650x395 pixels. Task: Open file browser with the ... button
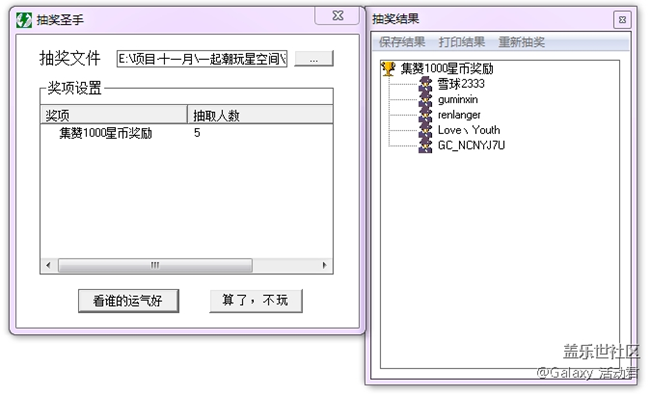(x=314, y=59)
